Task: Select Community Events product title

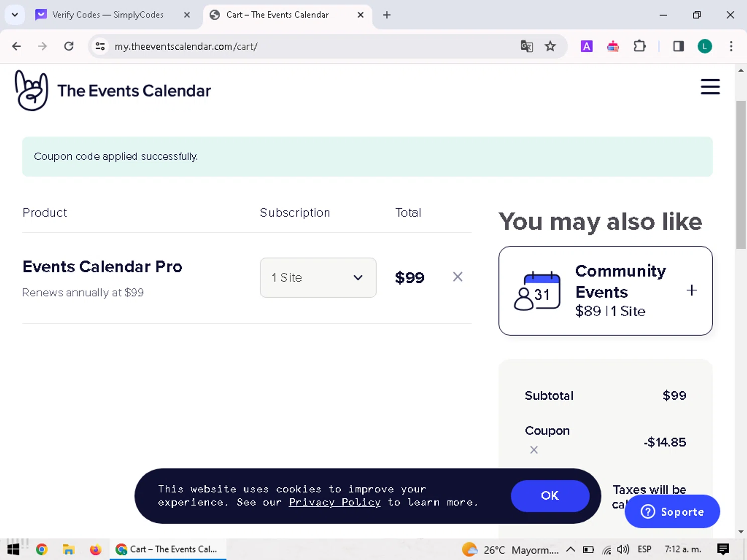Action: point(621,281)
